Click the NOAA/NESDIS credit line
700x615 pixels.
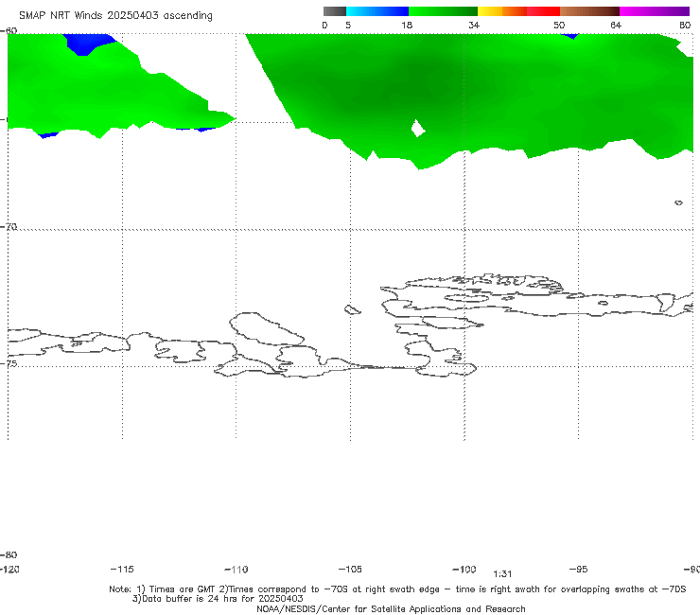tap(391, 608)
